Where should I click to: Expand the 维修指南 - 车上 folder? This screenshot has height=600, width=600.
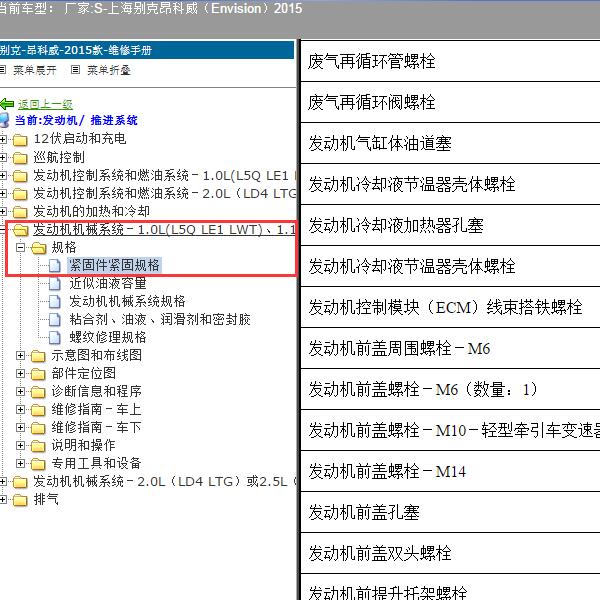pos(21,409)
